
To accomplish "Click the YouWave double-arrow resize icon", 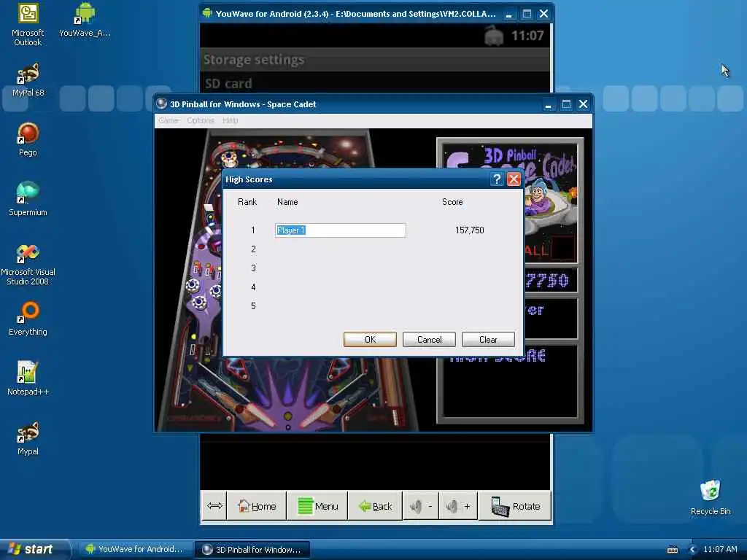I will (x=214, y=506).
